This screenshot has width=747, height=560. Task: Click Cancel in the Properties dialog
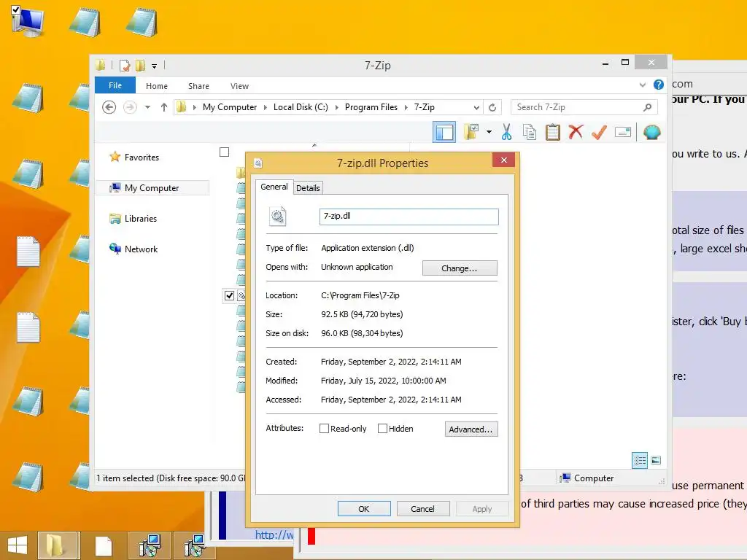[x=422, y=508]
